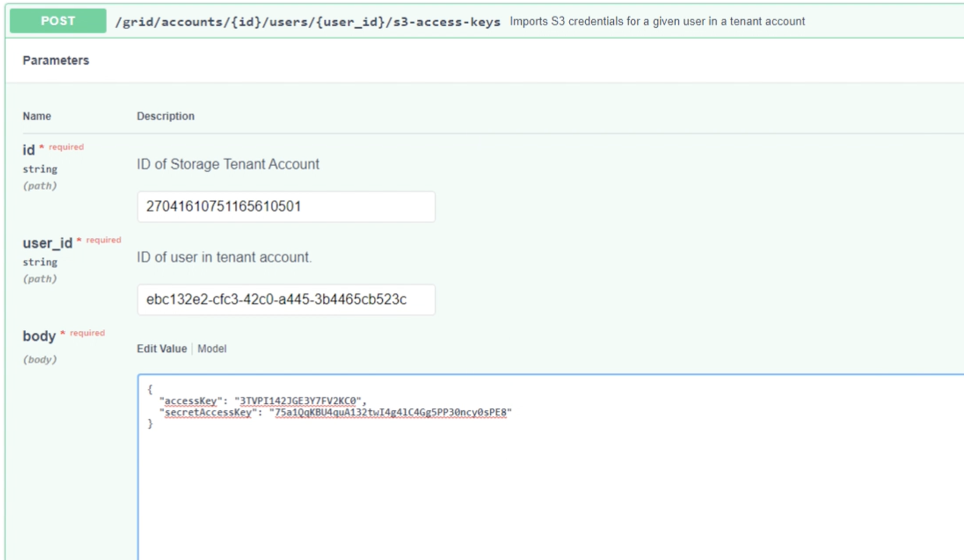The image size is (964, 560).
Task: Click the "secretAccessKey" key name in JSON
Action: (208, 412)
